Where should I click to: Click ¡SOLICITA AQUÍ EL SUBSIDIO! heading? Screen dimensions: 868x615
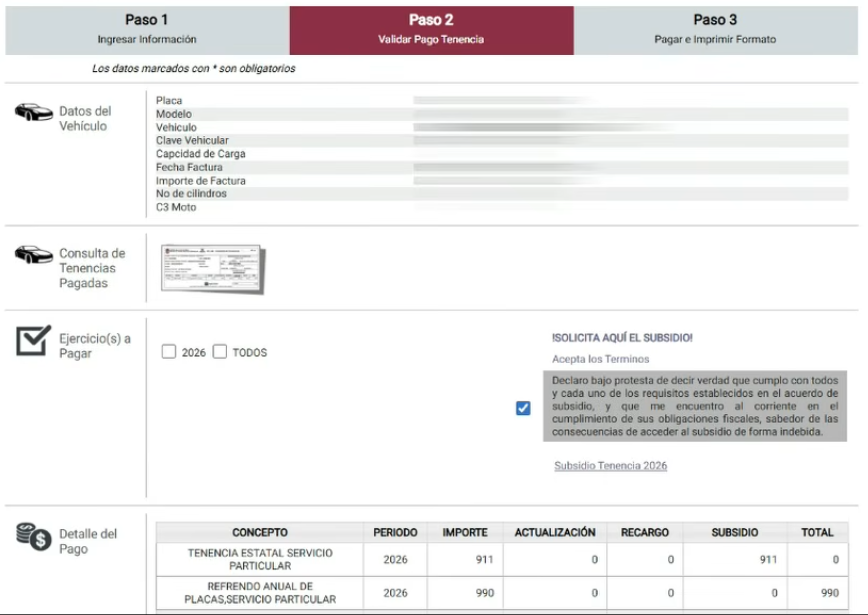click(x=622, y=338)
